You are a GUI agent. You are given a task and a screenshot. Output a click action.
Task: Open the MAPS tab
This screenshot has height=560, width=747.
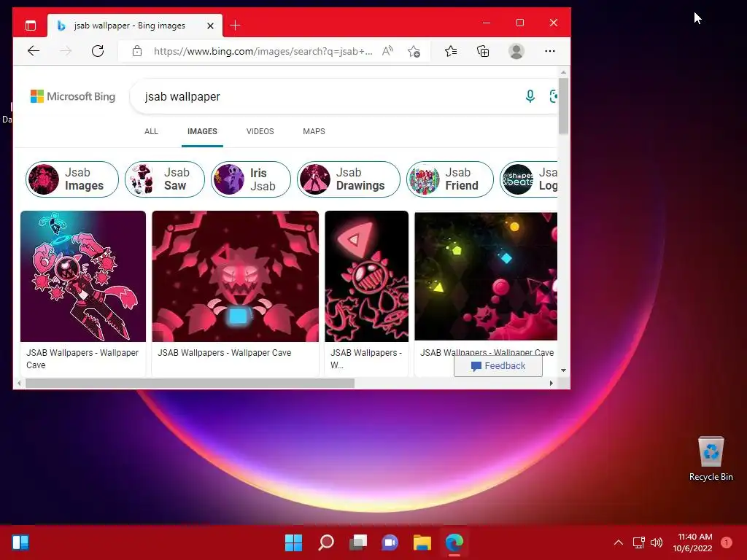click(x=314, y=131)
